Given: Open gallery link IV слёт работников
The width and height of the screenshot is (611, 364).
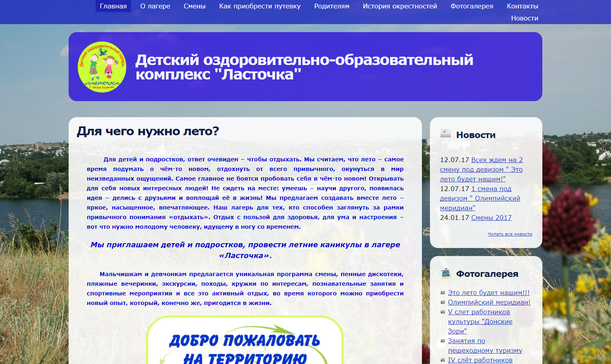Looking at the screenshot, I should tap(480, 360).
